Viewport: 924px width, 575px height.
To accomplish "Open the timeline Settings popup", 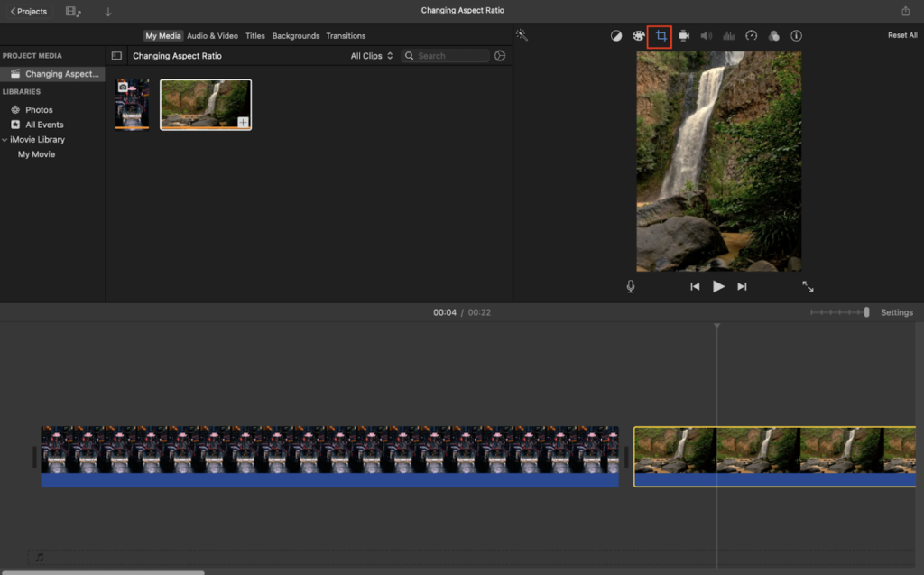I will (896, 312).
